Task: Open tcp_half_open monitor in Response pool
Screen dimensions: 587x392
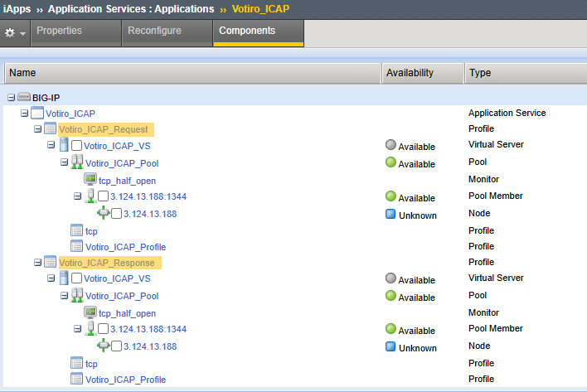Action: pyautogui.click(x=127, y=313)
